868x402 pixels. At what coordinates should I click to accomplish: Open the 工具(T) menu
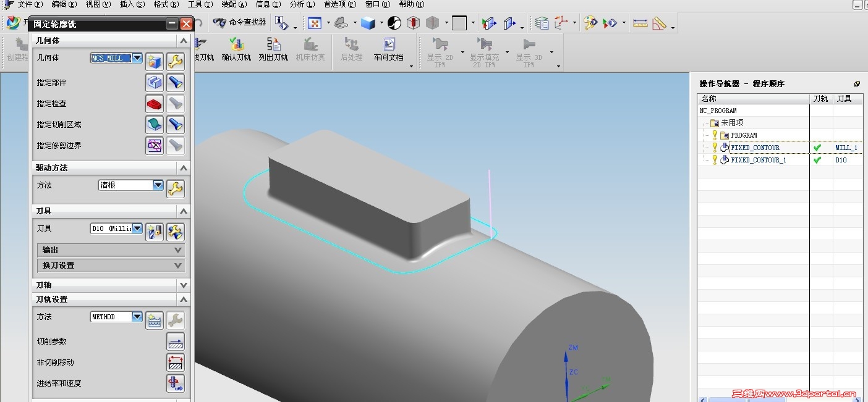(200, 4)
